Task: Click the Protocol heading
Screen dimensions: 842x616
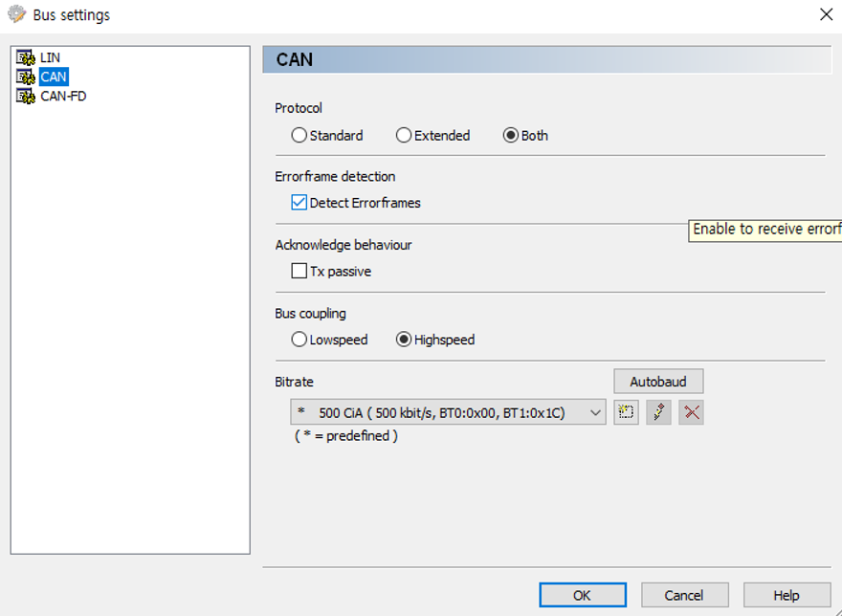Action: [299, 108]
